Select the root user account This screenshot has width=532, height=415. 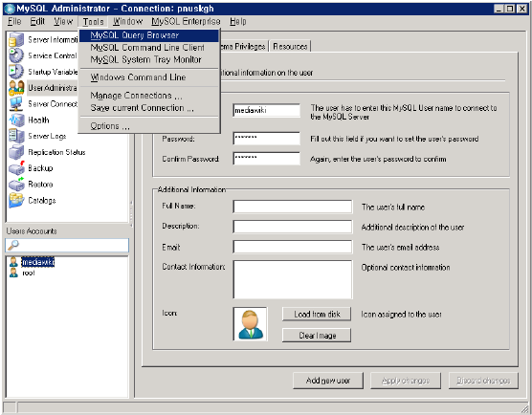(29, 273)
